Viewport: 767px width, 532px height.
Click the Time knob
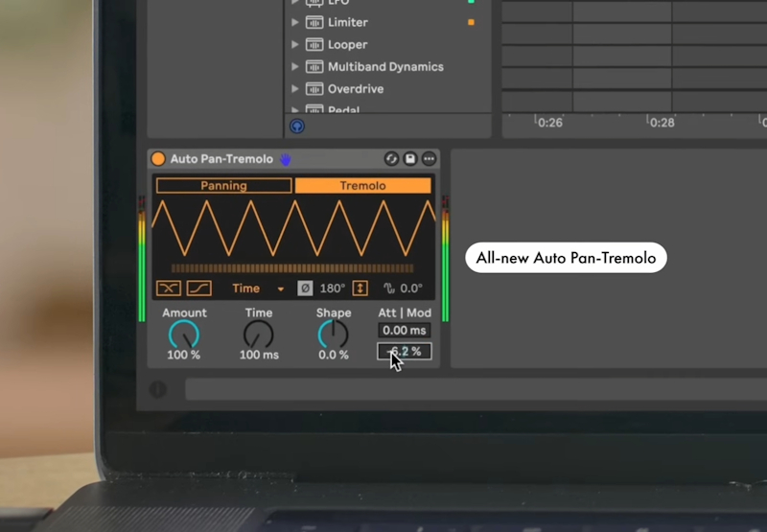click(258, 335)
